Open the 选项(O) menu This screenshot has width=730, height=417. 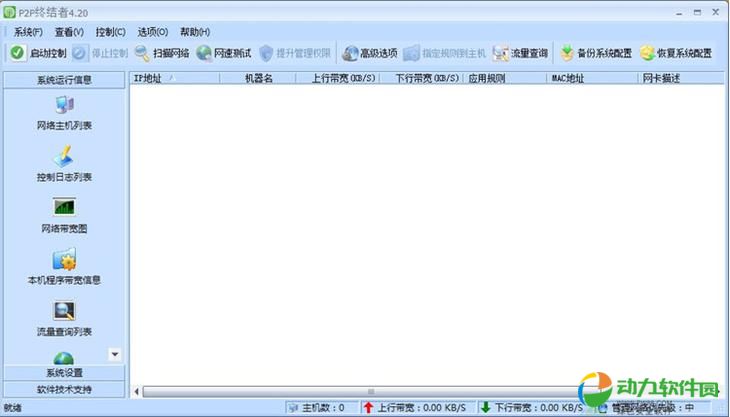153,32
